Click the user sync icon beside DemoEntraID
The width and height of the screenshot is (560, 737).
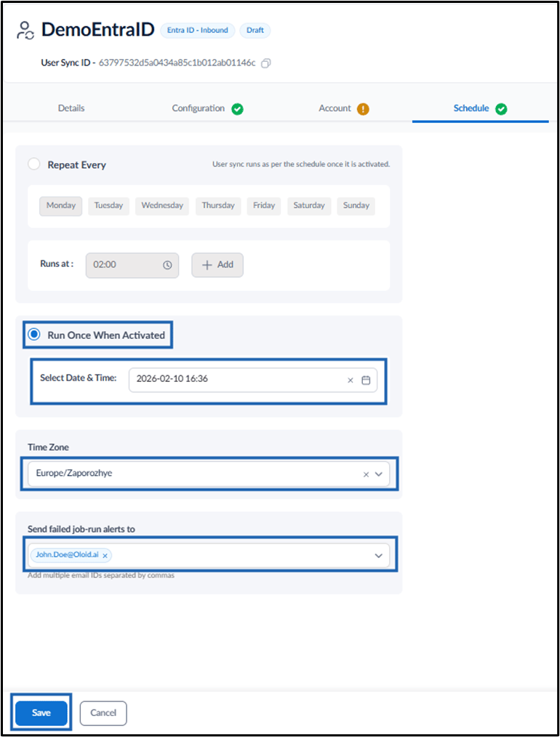25,31
